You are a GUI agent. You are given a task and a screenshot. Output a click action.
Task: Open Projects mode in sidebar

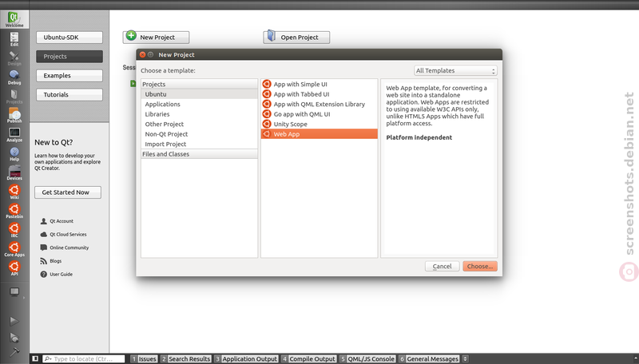14,96
